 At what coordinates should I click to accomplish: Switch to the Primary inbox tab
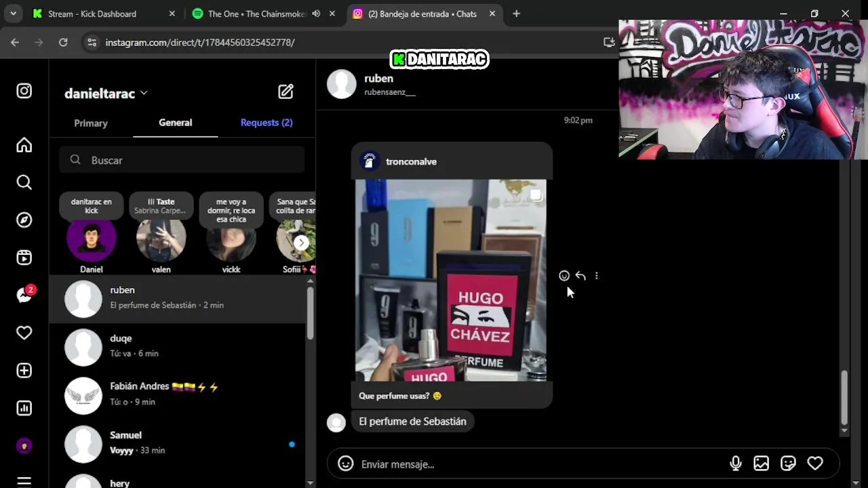click(91, 123)
